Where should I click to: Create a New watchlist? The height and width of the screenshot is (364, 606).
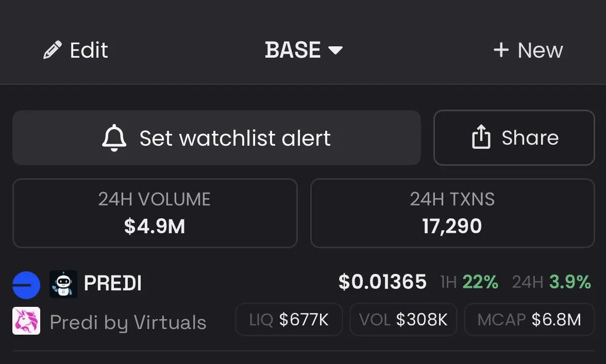pos(528,50)
